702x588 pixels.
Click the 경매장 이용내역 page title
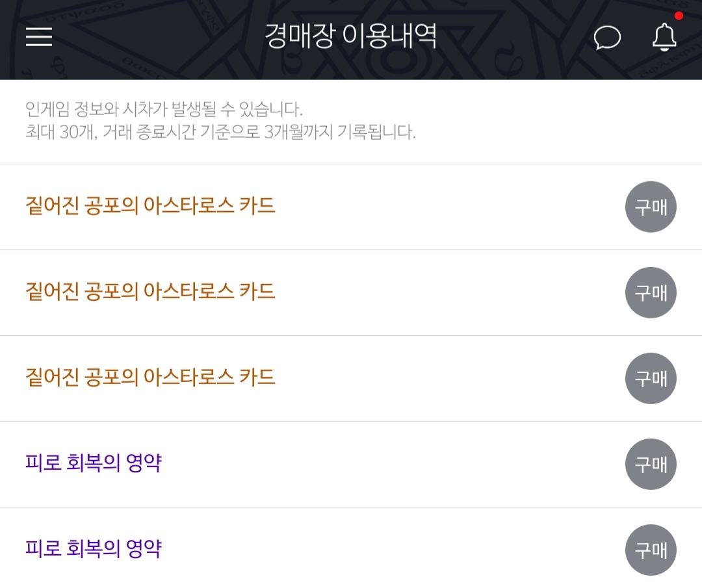[350, 36]
